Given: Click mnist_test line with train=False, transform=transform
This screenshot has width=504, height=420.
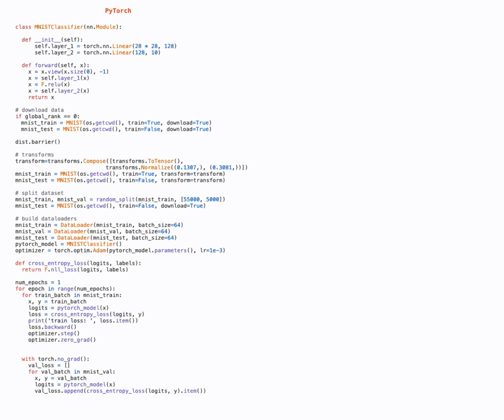Looking at the screenshot, I should click(x=120, y=180).
